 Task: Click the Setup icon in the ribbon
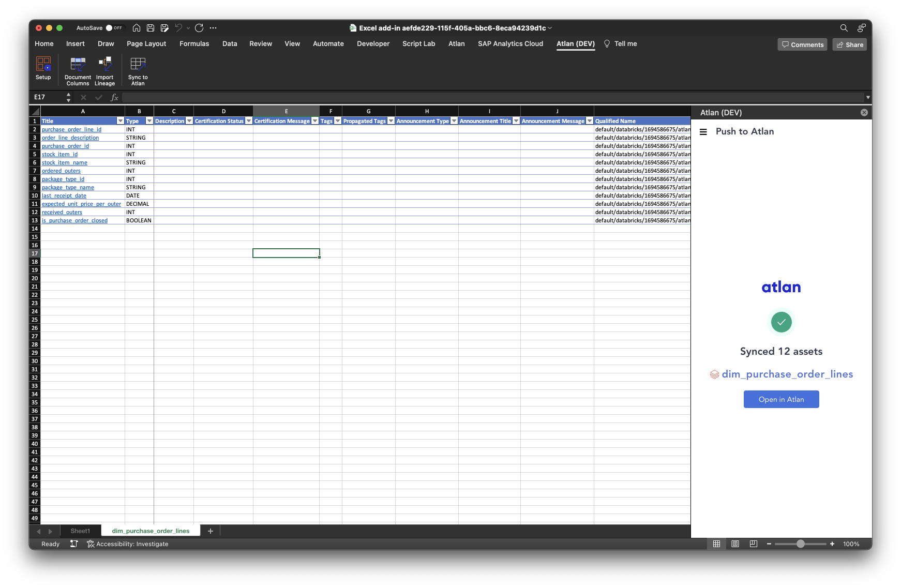coord(43,64)
